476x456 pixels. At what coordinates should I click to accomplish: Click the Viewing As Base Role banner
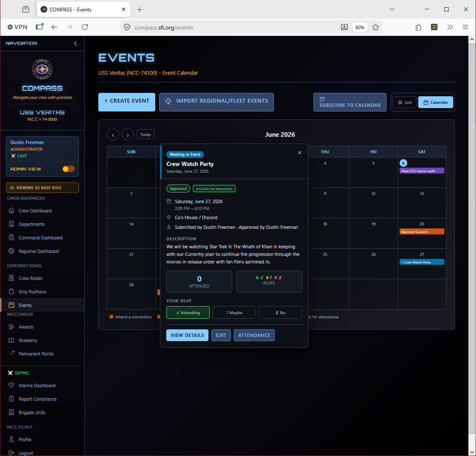pyautogui.click(x=42, y=188)
